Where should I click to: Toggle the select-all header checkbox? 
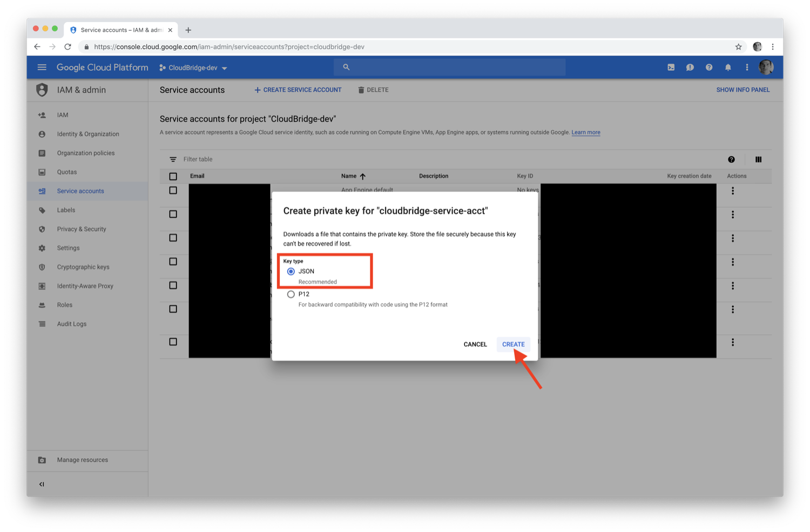tap(173, 176)
